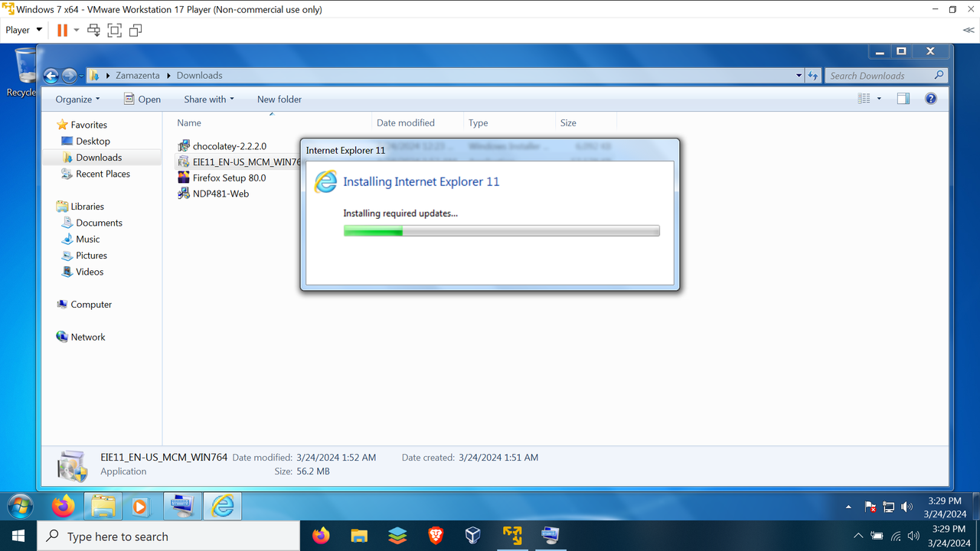The width and height of the screenshot is (980, 551).
Task: Click the Search Downloads field
Action: click(x=887, y=76)
